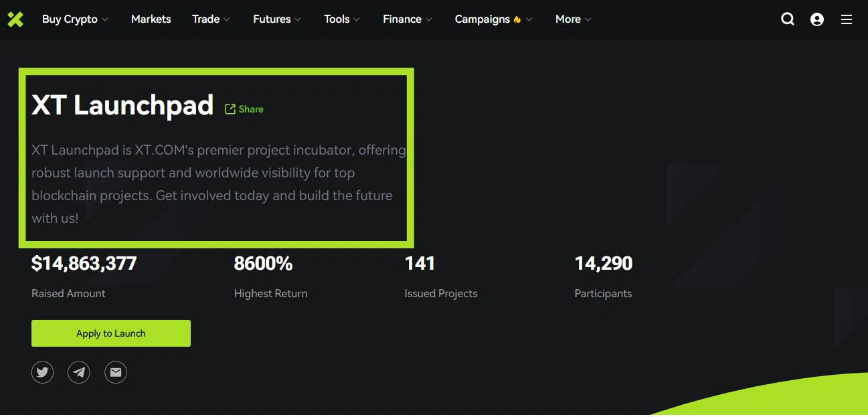Click the Issued Projects label
Viewport: 868px width, 417px height.
(441, 293)
